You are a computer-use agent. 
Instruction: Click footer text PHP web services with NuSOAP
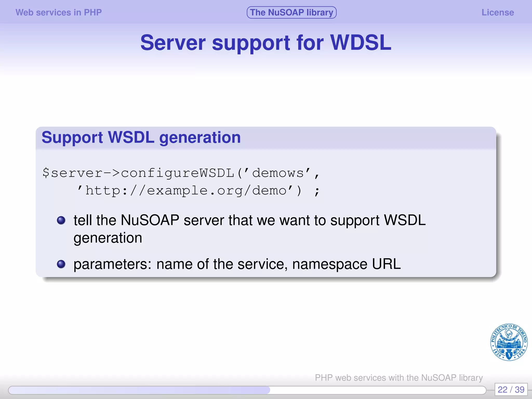click(399, 377)
